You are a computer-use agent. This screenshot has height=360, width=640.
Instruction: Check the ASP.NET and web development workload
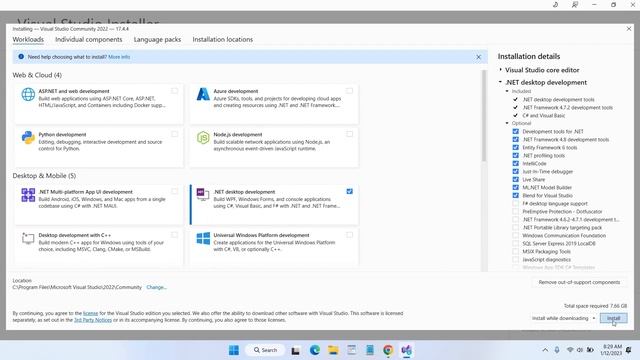click(x=175, y=91)
